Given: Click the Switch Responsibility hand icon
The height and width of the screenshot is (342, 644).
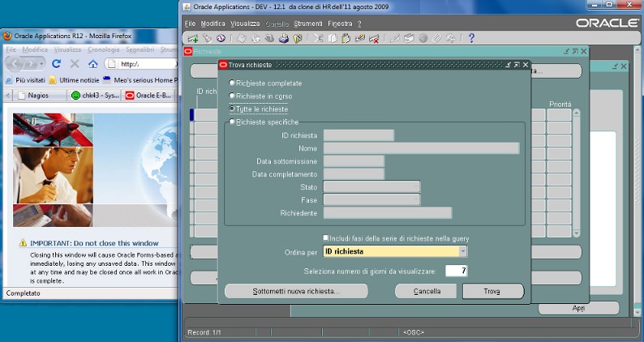Looking at the screenshot, I should (269, 38).
